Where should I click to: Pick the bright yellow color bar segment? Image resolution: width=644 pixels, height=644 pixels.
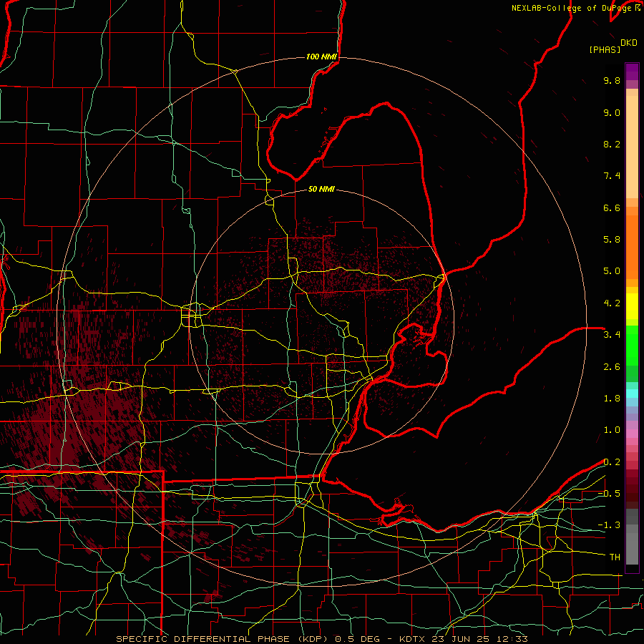click(x=632, y=306)
